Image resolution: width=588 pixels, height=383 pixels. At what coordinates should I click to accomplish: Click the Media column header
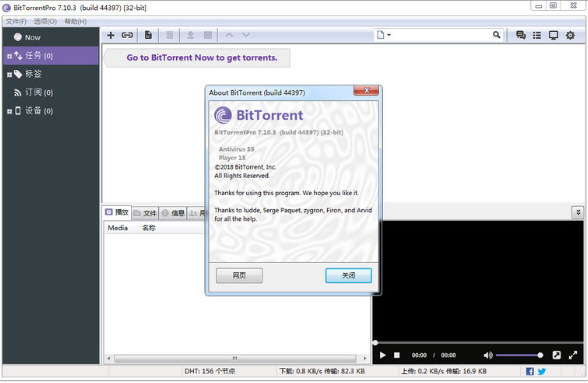pos(118,228)
